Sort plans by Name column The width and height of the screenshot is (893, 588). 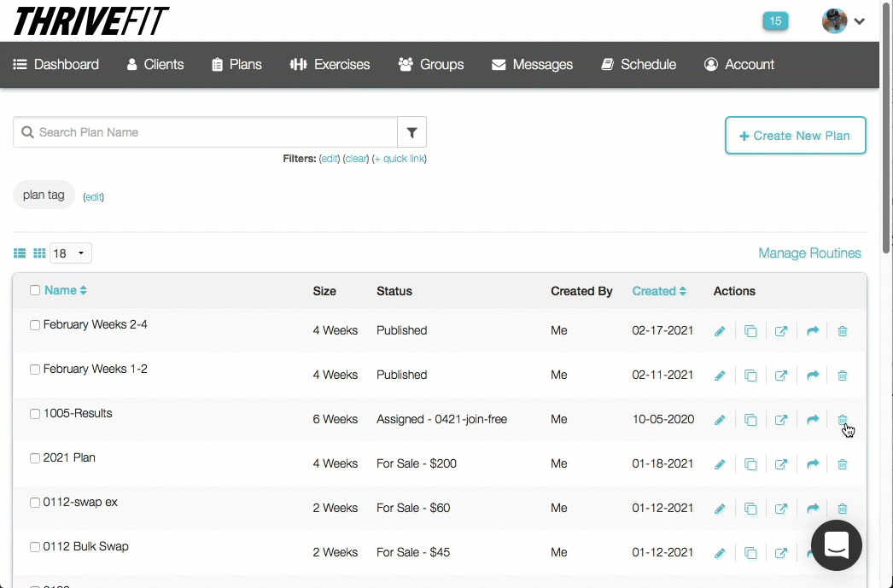point(66,290)
